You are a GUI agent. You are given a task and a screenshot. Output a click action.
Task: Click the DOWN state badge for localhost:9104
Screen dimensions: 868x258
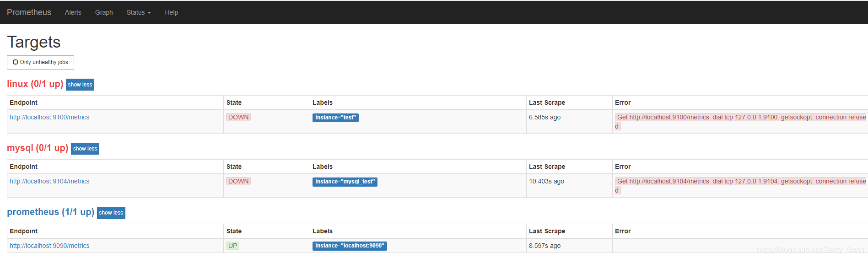click(238, 181)
